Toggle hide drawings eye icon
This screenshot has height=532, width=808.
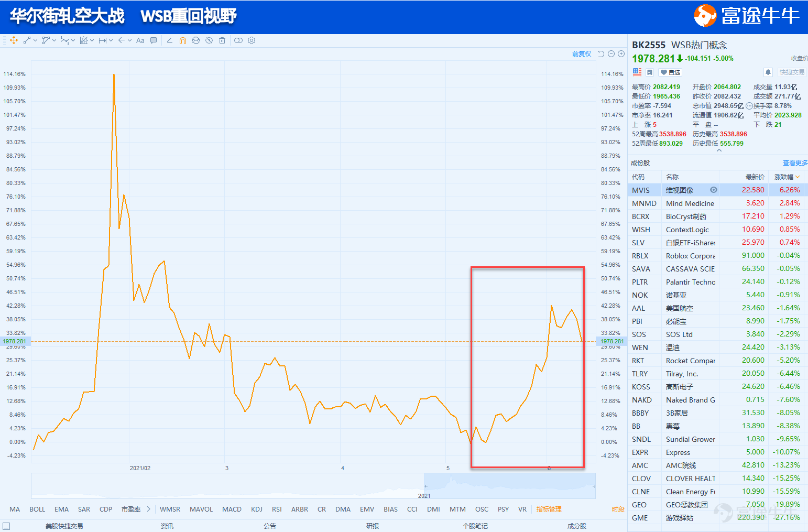[x=209, y=40]
